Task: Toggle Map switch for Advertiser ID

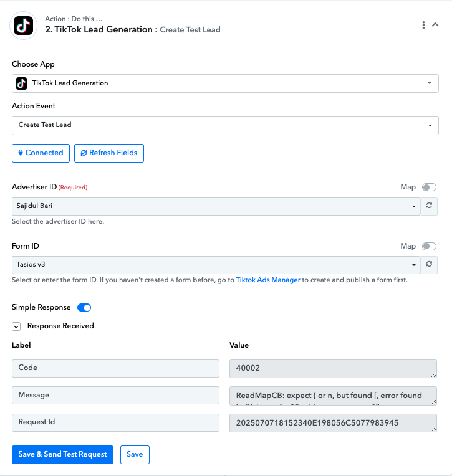Action: [x=429, y=188]
